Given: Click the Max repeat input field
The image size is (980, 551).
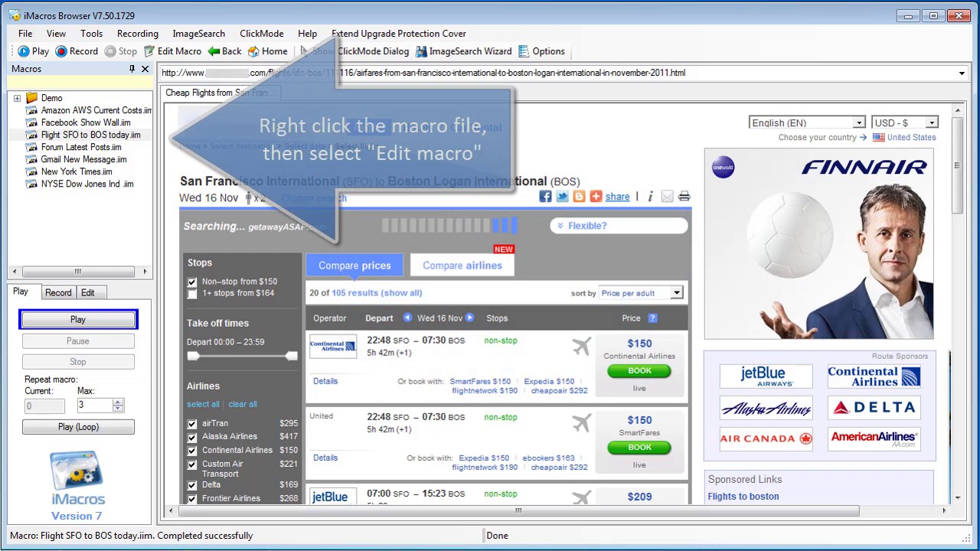Looking at the screenshot, I should point(94,406).
